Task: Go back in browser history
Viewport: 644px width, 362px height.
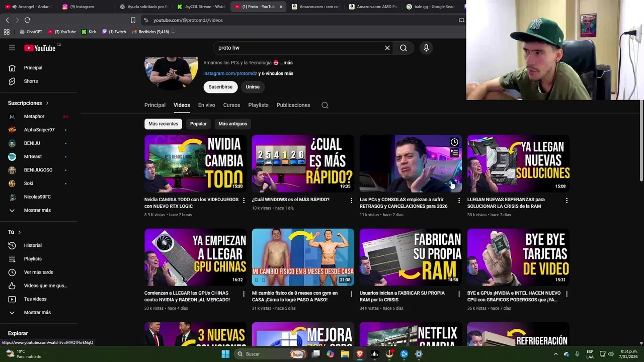Action: 7,20
